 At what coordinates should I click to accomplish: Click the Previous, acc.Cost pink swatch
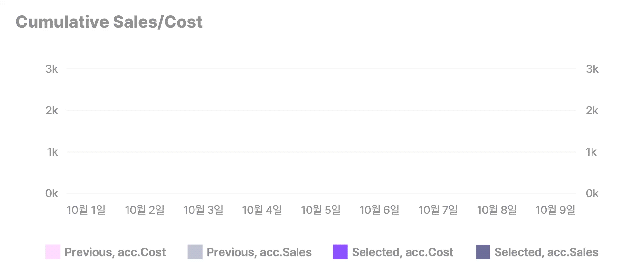click(53, 252)
